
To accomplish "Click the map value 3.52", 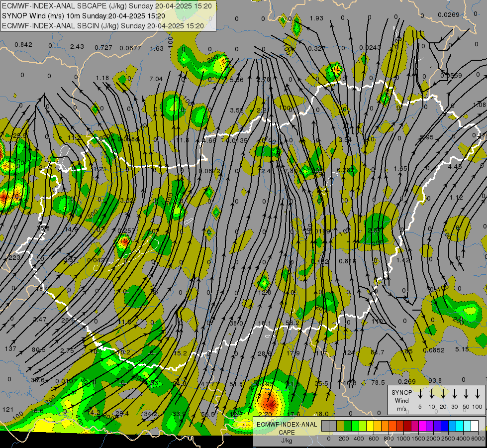I will click(x=237, y=111).
